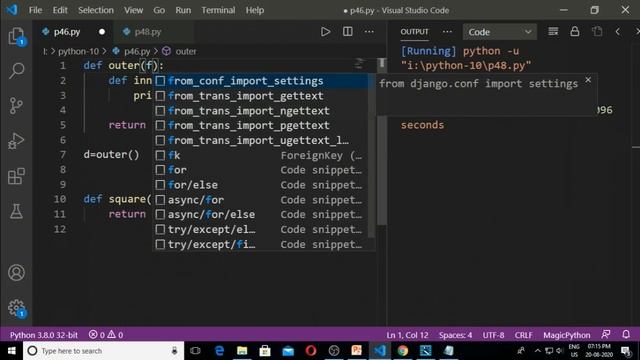Image resolution: width=640 pixels, height=360 pixels.
Task: Click feedback icon in status bar
Action: (x=606, y=335)
